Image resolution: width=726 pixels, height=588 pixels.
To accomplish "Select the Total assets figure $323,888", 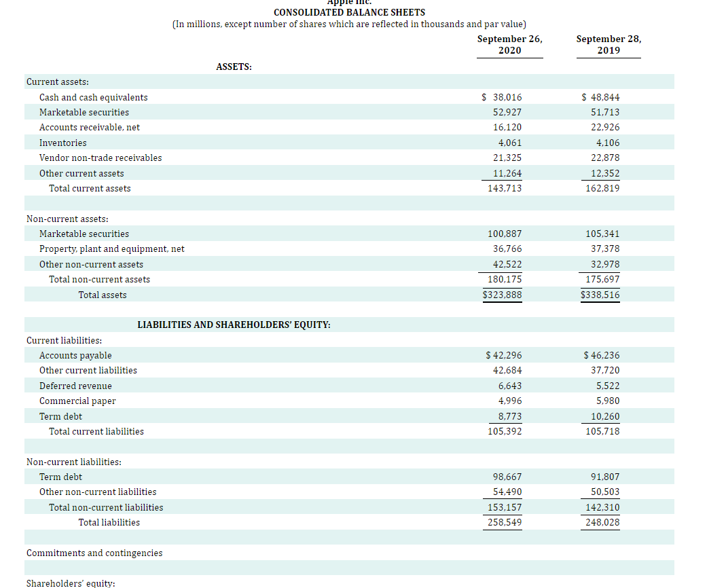I will pyautogui.click(x=503, y=295).
